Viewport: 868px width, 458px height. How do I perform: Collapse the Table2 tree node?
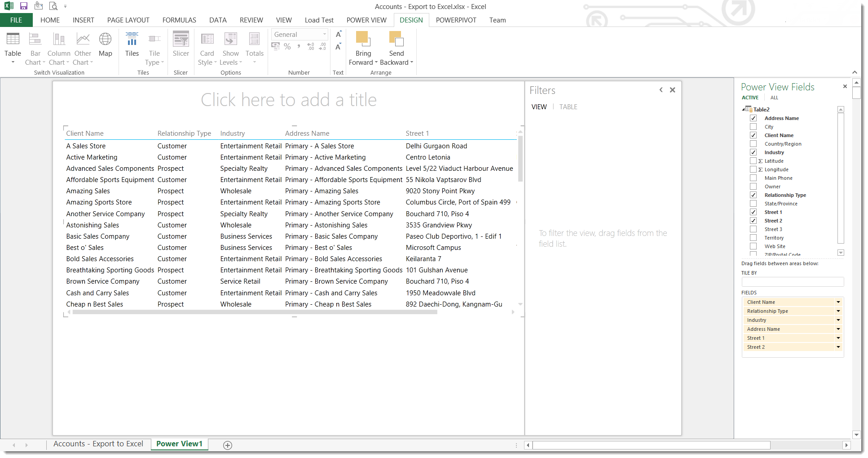743,109
